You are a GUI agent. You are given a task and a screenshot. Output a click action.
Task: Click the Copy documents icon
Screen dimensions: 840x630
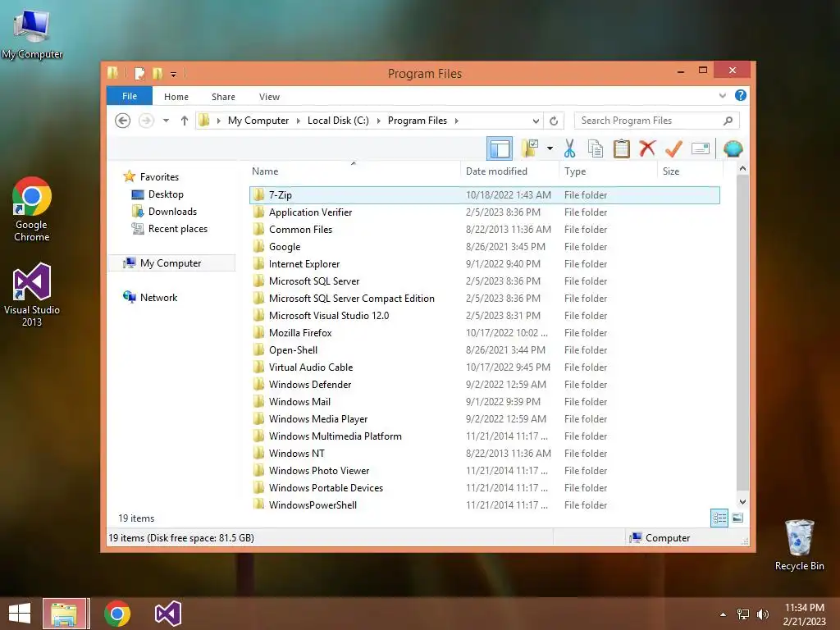[596, 148]
